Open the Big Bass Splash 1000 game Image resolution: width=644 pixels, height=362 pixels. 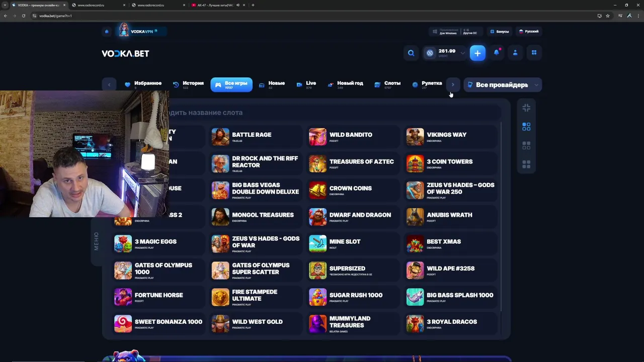(x=450, y=297)
